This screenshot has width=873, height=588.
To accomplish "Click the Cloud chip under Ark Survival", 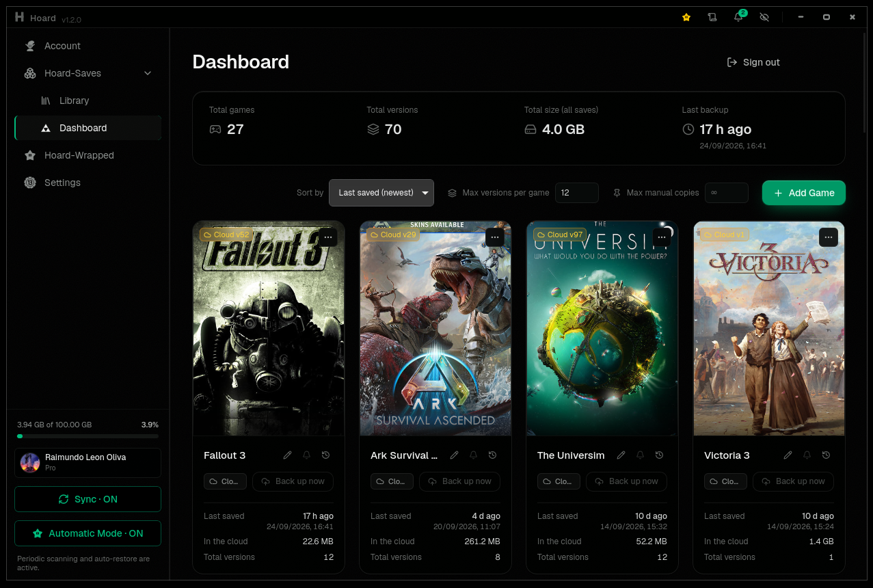I will 392,481.
